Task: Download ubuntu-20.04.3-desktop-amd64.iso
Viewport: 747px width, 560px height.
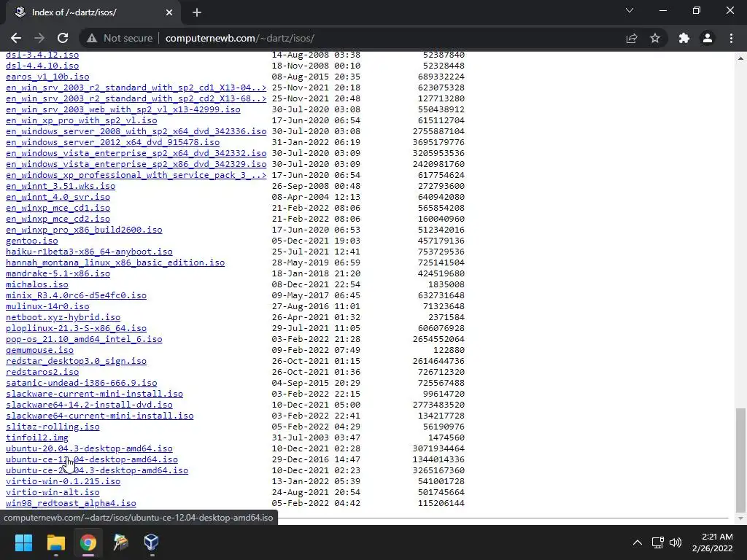Action: [89, 449]
